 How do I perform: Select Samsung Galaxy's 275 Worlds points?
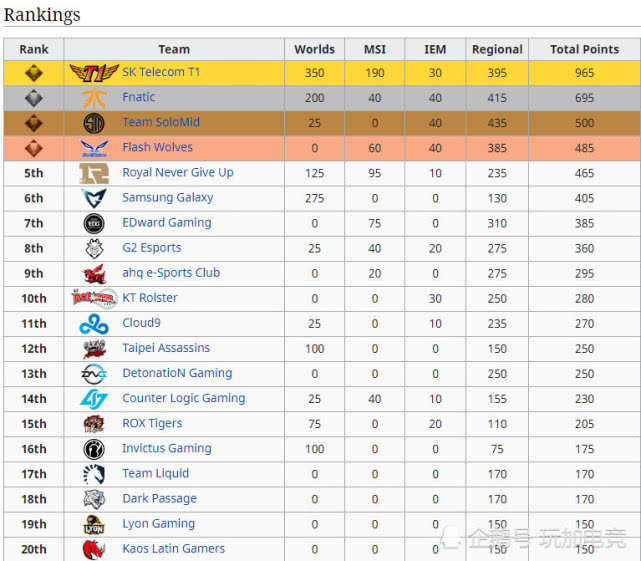(314, 198)
